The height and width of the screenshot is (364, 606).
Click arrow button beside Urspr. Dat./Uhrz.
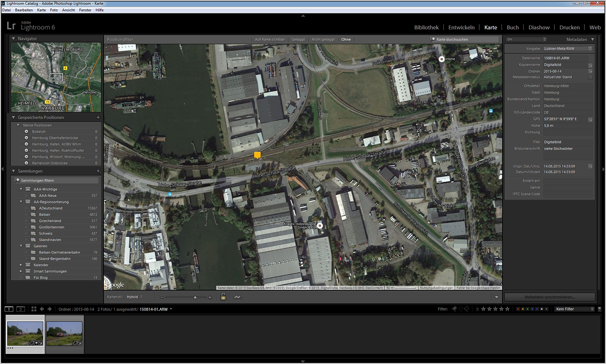pyautogui.click(x=590, y=166)
